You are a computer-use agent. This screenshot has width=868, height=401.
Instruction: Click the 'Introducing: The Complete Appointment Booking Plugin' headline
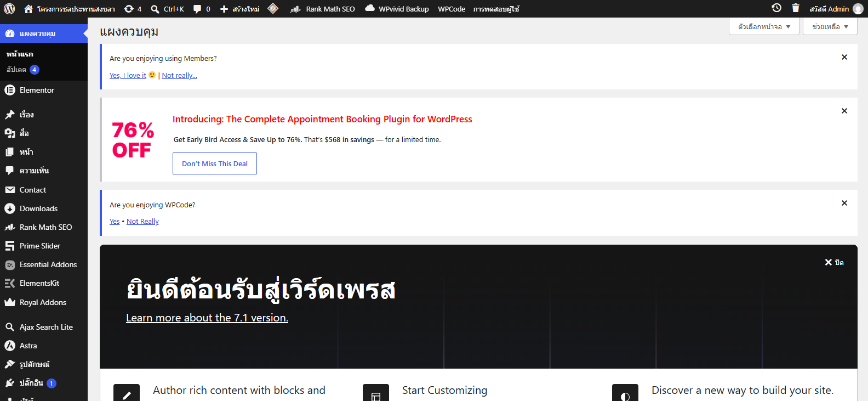[x=322, y=119]
